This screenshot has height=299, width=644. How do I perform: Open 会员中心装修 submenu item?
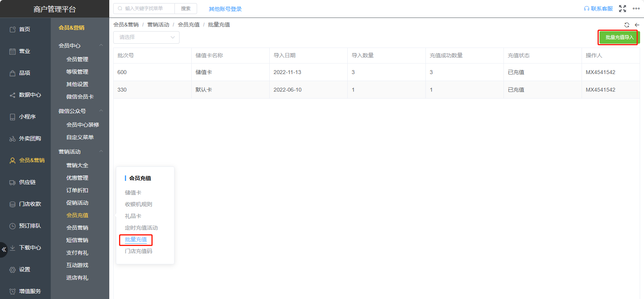(x=83, y=125)
